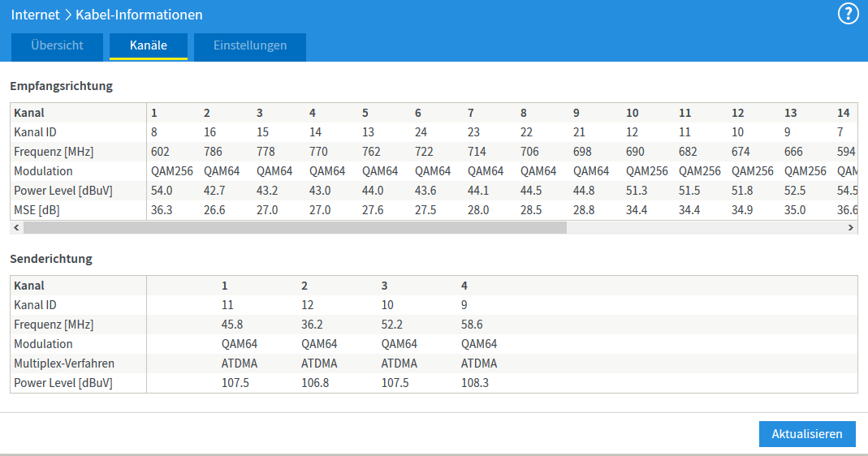Click the Internet breadcrumb link
The image size is (868, 456).
coord(35,15)
